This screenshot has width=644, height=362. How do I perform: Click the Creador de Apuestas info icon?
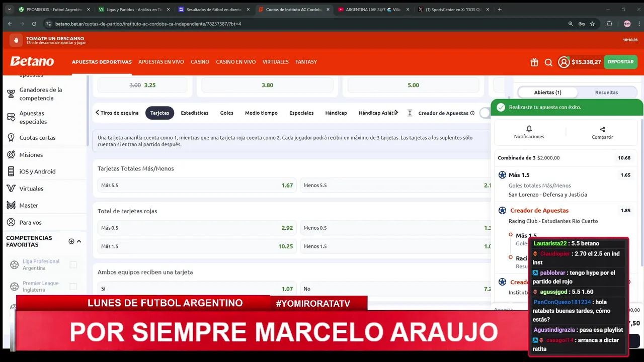pyautogui.click(x=472, y=113)
